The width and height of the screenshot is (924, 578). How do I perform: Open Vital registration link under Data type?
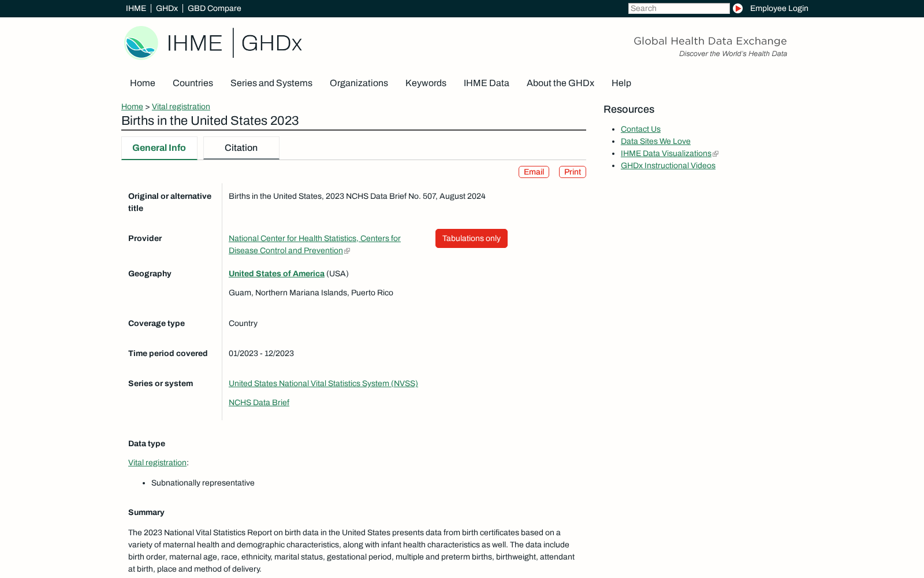157,463
